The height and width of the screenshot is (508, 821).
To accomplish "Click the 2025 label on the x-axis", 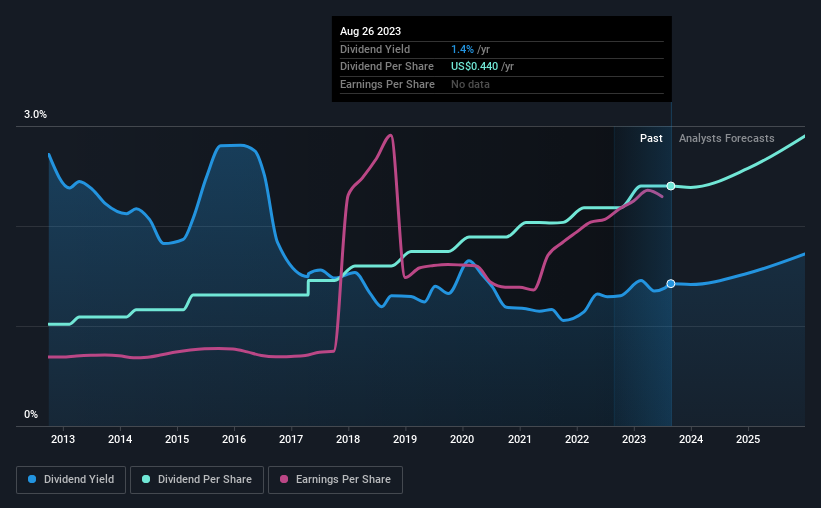I will [748, 439].
